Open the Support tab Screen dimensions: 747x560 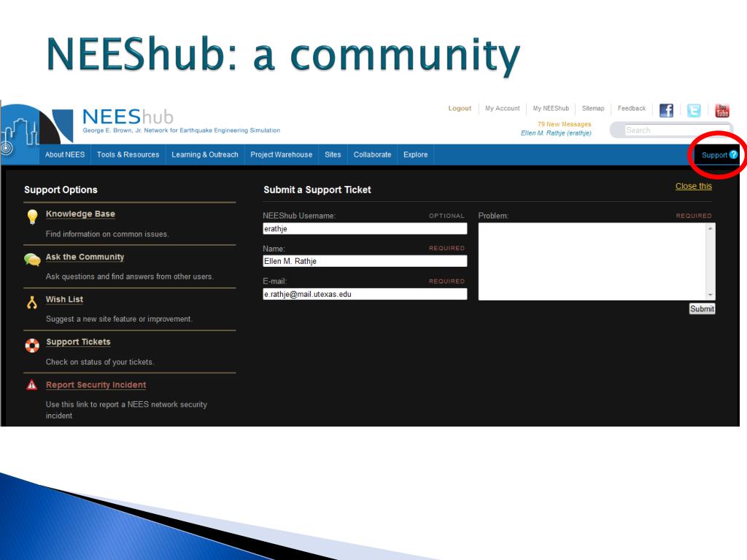(717, 155)
